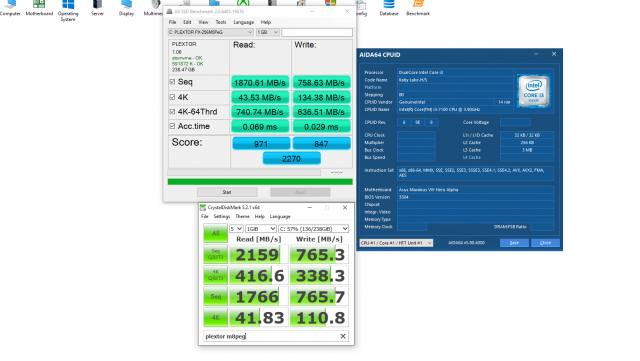Run the plain Seq test in CrystalDiskMark
The width and height of the screenshot is (640, 361).
[x=216, y=296]
